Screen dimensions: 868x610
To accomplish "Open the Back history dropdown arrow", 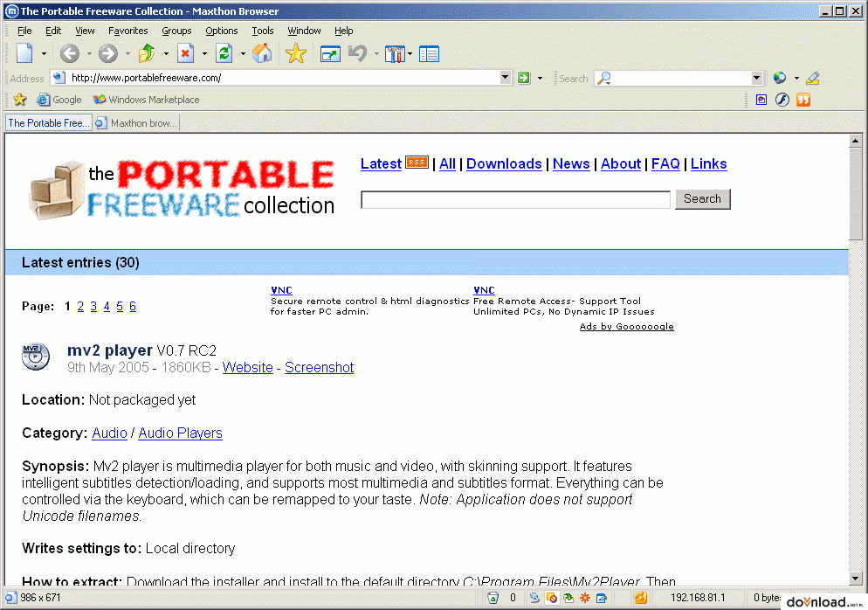I will [89, 53].
